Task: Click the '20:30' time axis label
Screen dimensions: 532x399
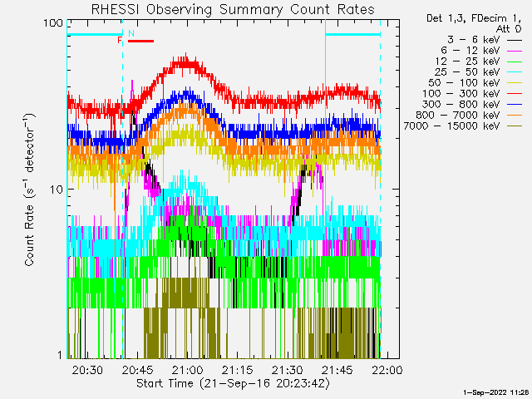Action: click(87, 370)
